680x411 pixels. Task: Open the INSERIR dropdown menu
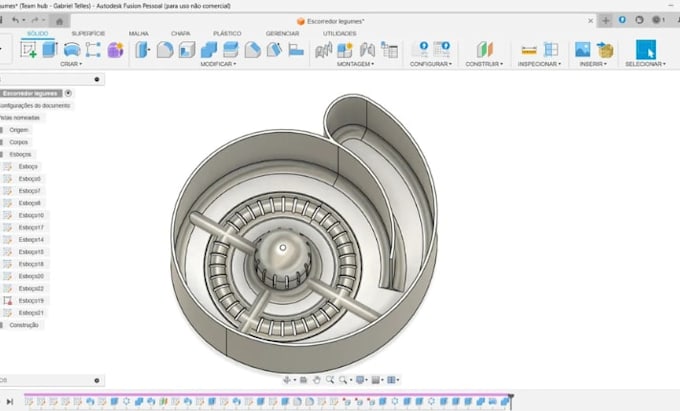[x=593, y=64]
